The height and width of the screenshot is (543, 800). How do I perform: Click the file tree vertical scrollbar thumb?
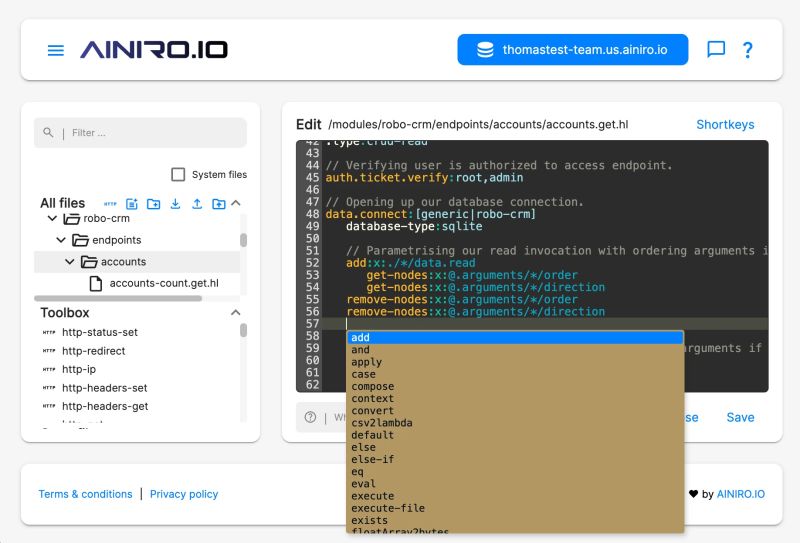(243, 240)
